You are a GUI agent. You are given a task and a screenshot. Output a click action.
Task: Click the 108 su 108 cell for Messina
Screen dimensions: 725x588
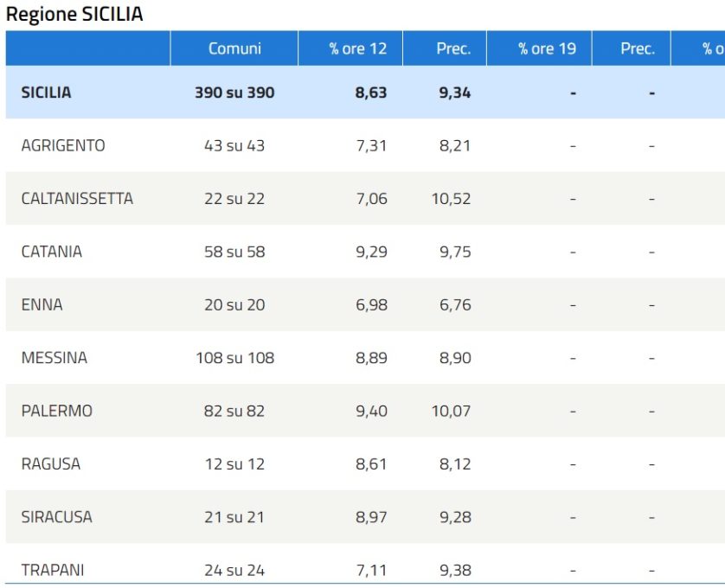click(x=234, y=357)
